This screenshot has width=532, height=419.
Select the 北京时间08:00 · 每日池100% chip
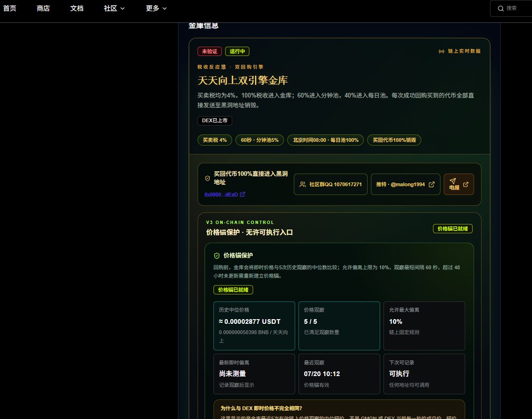click(x=326, y=140)
